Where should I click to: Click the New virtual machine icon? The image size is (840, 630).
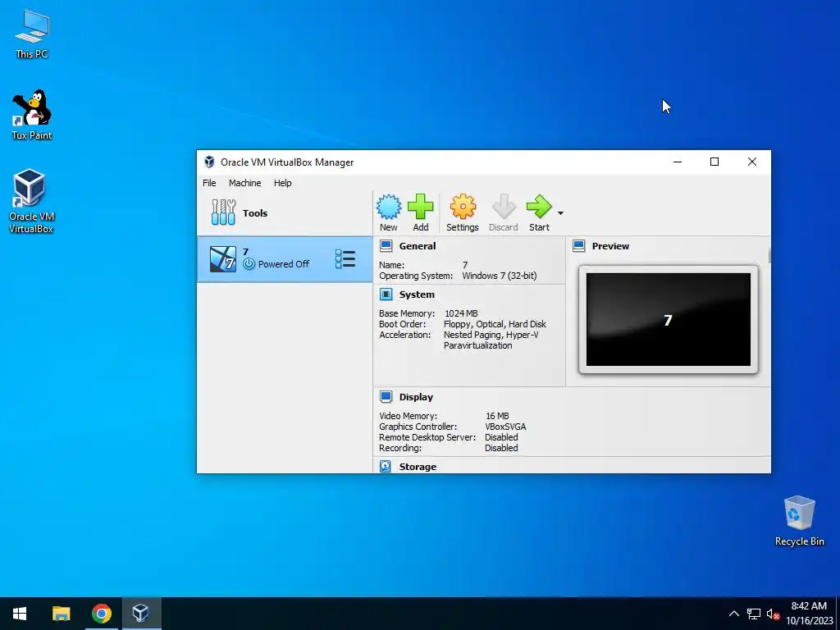pos(388,208)
